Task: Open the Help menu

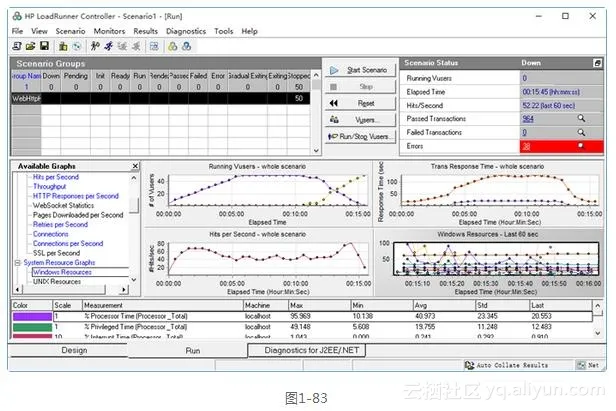Action: [x=249, y=31]
